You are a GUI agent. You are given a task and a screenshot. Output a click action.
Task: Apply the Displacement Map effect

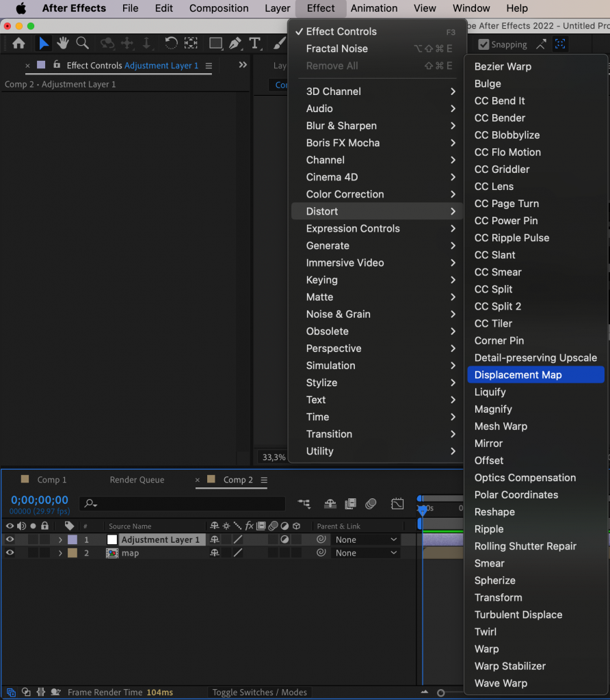(x=518, y=375)
